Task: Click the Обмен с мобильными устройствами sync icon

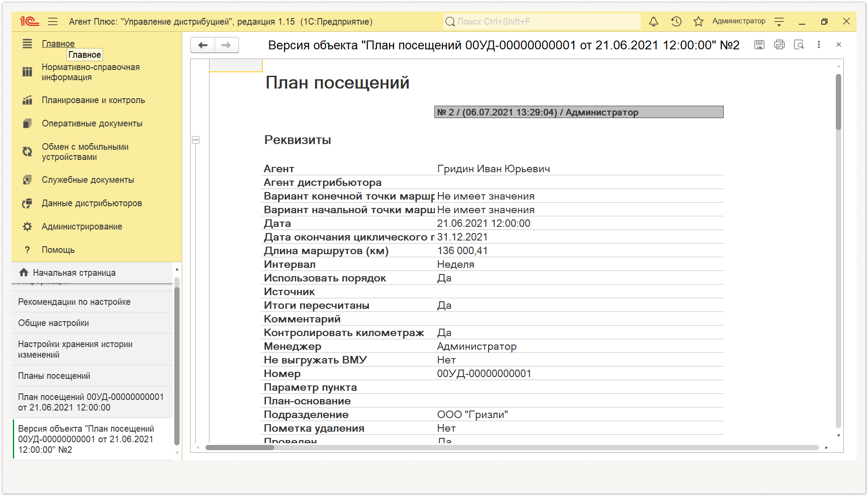Action: point(27,152)
